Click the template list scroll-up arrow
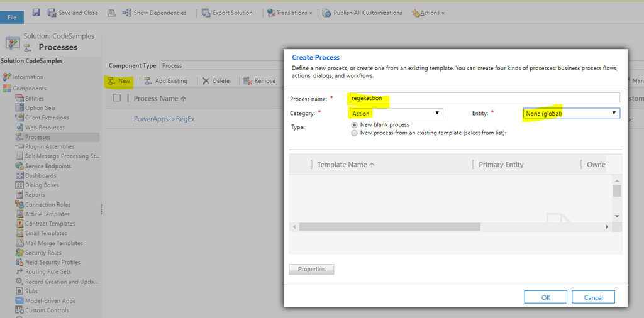Screen dimensions: 644x318 (x=617, y=180)
